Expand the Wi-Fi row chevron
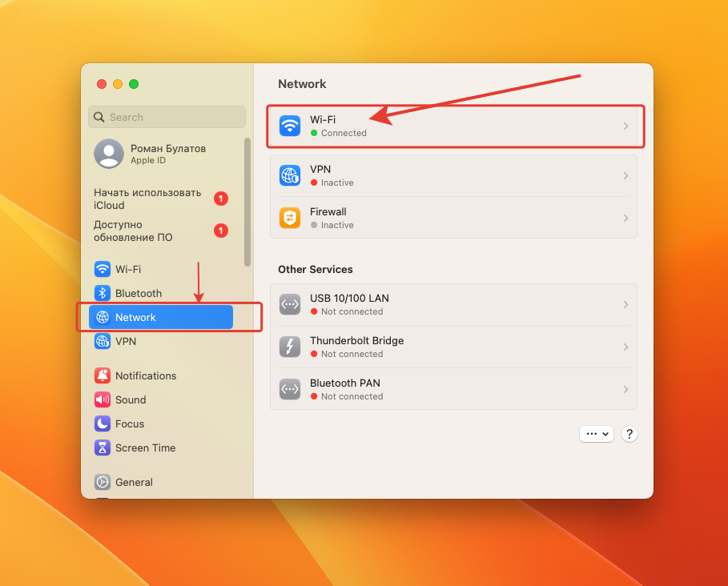Image resolution: width=728 pixels, height=586 pixels. click(x=625, y=126)
